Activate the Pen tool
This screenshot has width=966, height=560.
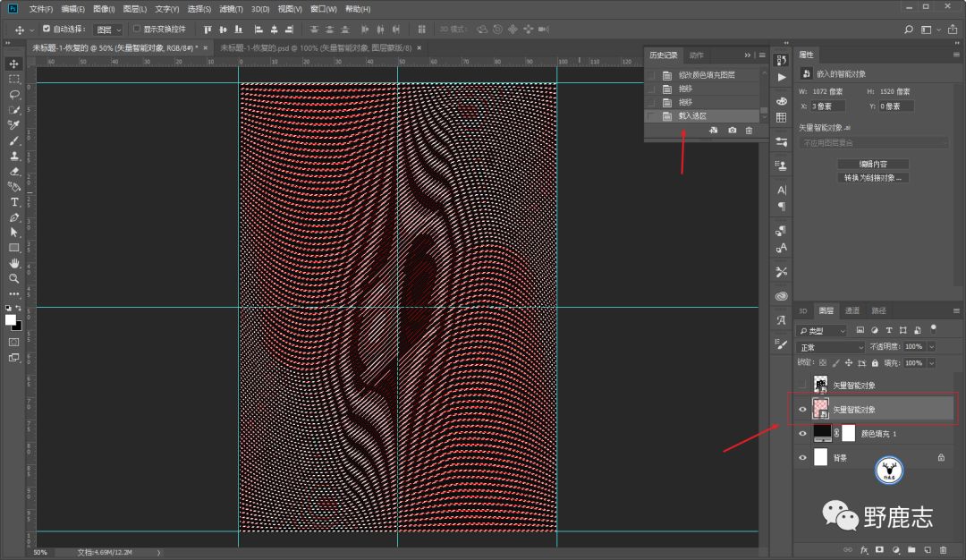coord(14,217)
